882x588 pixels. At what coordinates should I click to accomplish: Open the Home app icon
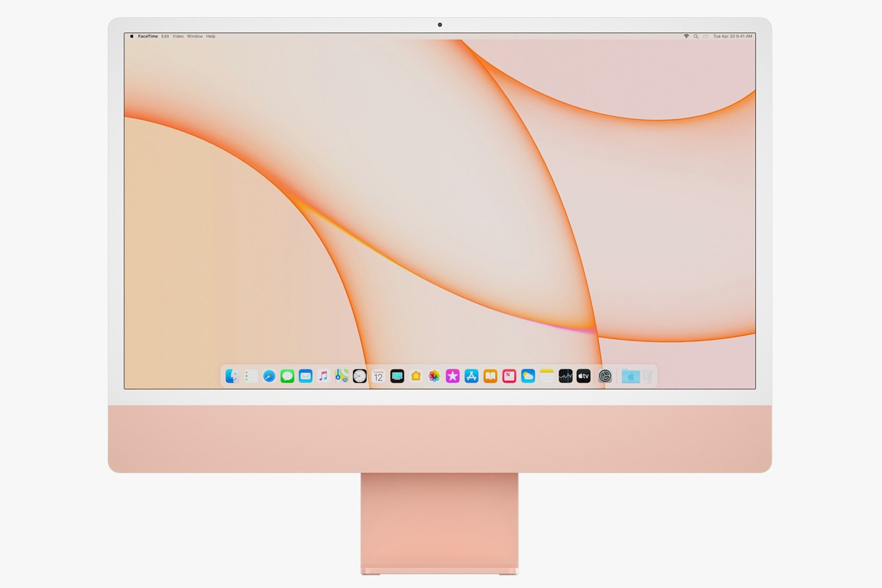pyautogui.click(x=416, y=376)
